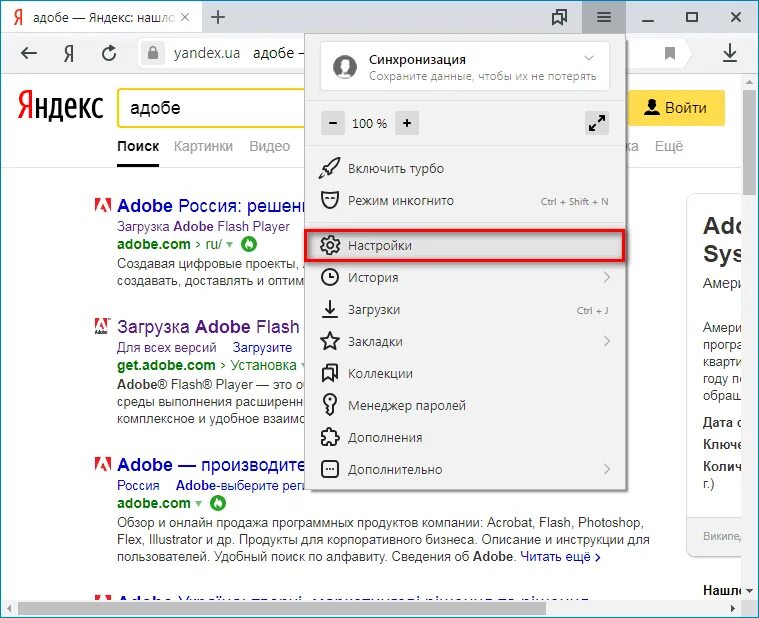Click the horizontal scrollbar right arrow
The height and width of the screenshot is (618, 759).
tap(733, 608)
